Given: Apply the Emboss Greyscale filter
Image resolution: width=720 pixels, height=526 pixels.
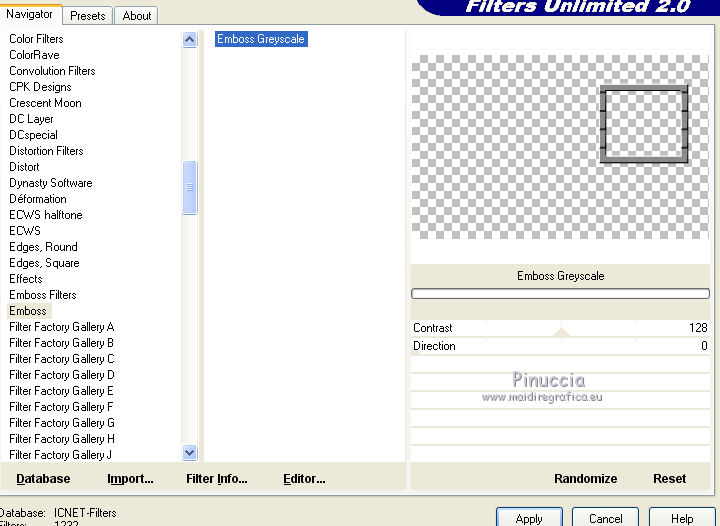Looking at the screenshot, I should pyautogui.click(x=529, y=518).
